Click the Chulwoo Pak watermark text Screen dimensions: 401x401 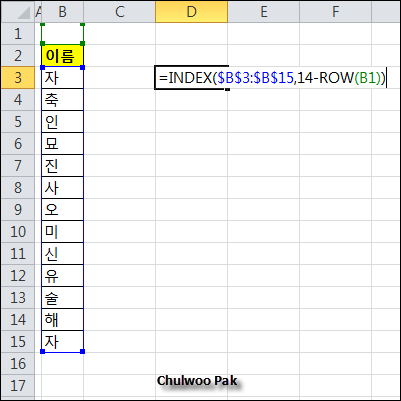tap(197, 381)
